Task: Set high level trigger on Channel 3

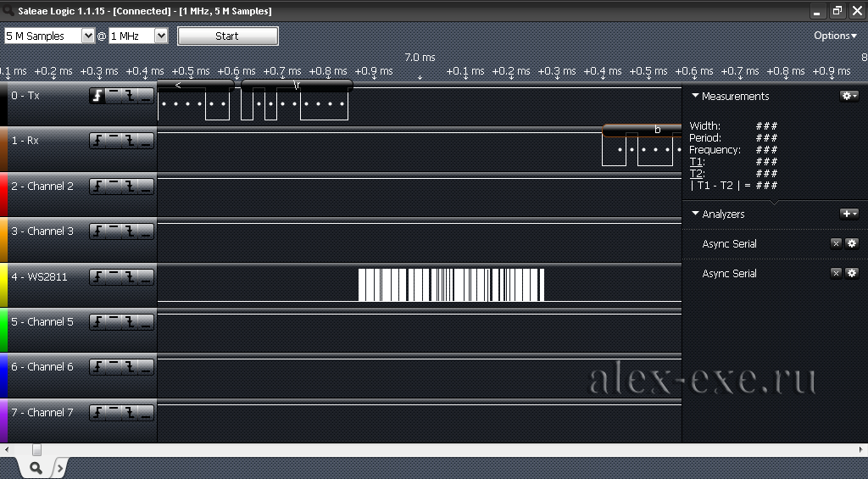Action: point(114,231)
